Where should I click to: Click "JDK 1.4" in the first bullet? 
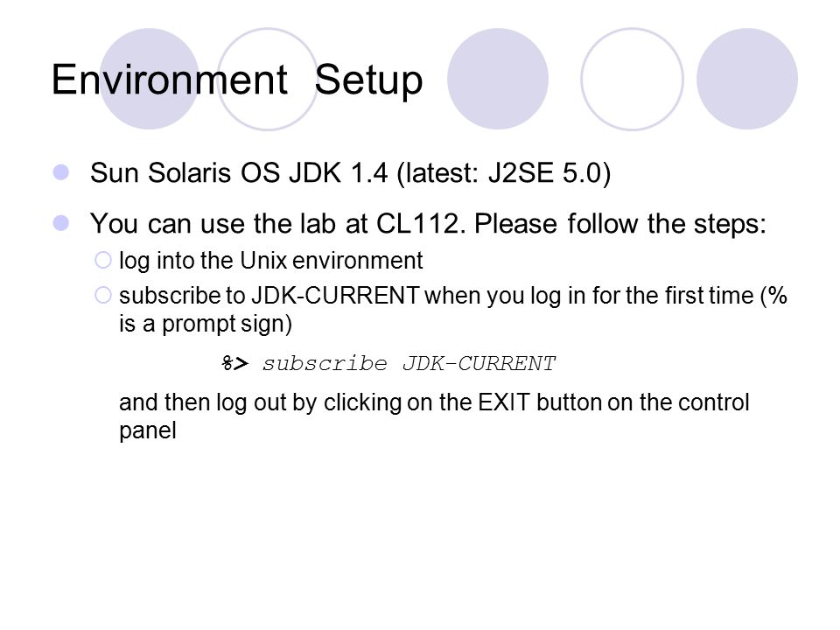[x=338, y=173]
